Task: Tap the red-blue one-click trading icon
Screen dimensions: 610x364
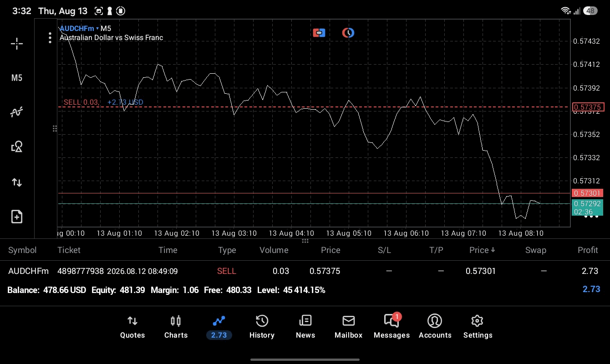Action: point(319,33)
